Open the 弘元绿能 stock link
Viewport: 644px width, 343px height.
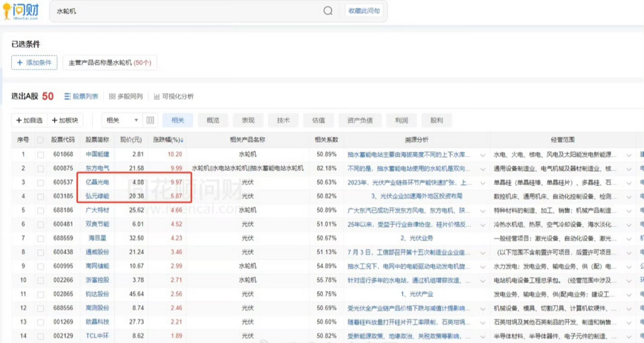point(97,196)
